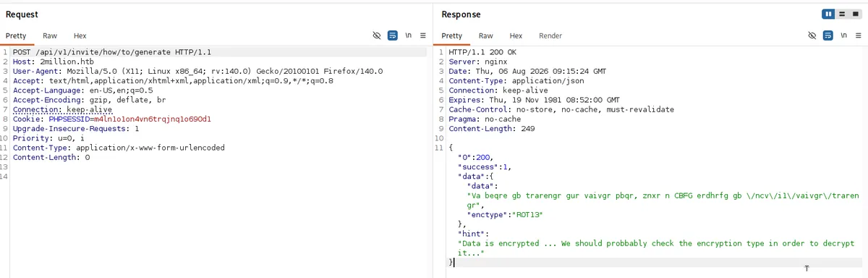Switch Request view to Raw tab
868x278 pixels.
(50, 35)
